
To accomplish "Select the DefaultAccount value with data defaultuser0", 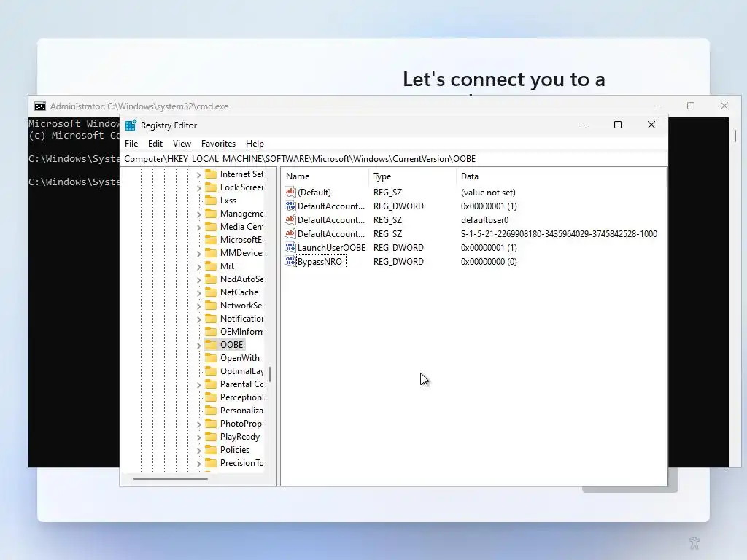I will tap(331, 220).
